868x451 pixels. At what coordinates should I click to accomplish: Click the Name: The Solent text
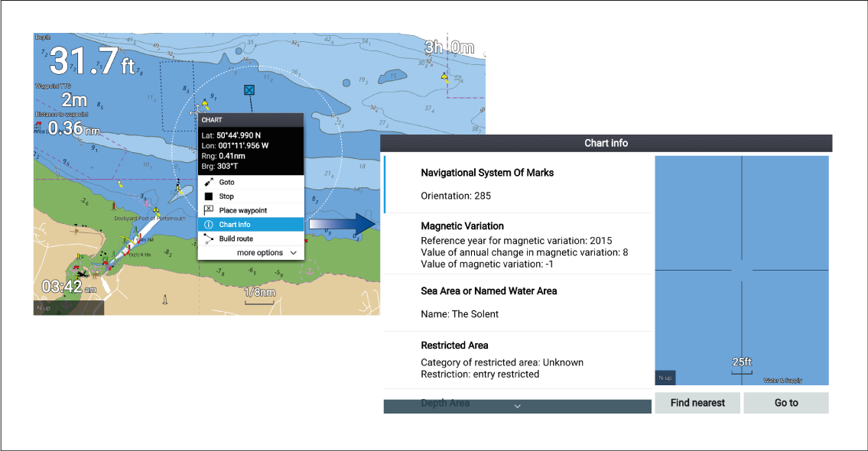[x=460, y=314]
